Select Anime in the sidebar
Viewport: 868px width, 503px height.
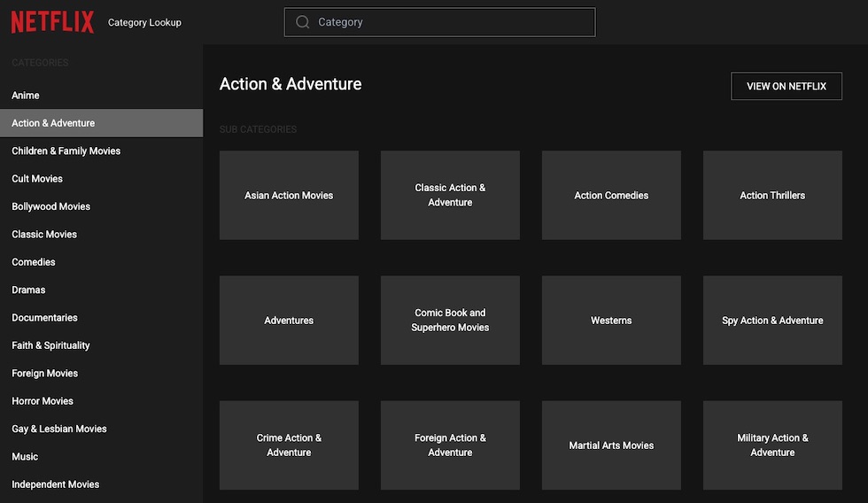tap(101, 95)
